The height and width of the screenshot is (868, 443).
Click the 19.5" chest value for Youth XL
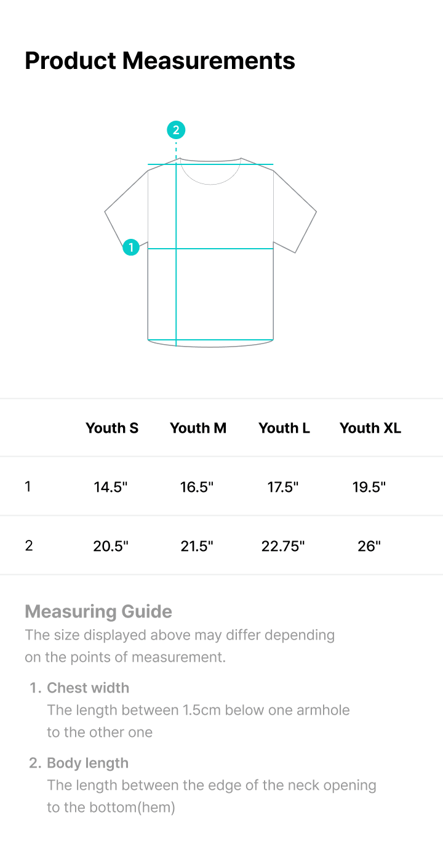coord(369,487)
